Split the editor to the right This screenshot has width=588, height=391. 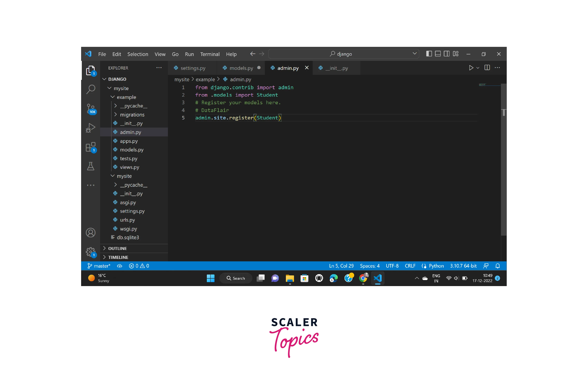coord(487,68)
